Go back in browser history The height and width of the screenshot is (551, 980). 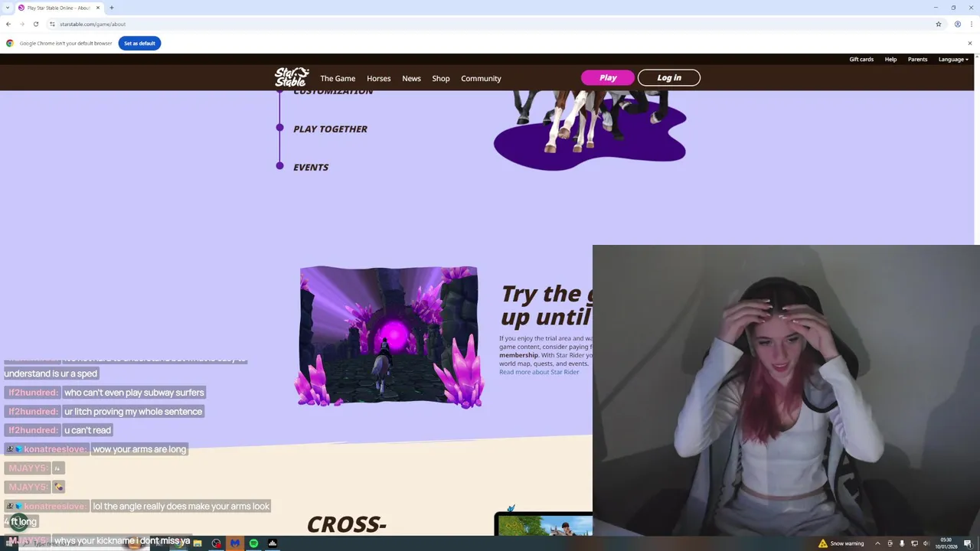8,24
